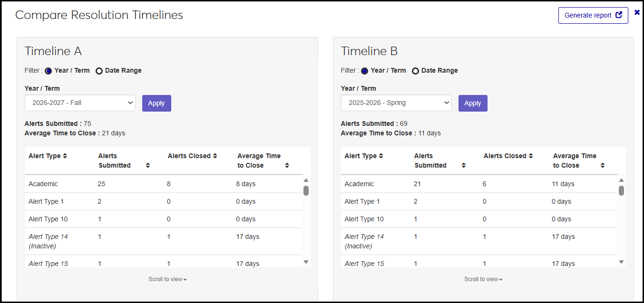Click the Generate report button
Image resolution: width=644 pixels, height=303 pixels.
click(x=593, y=15)
